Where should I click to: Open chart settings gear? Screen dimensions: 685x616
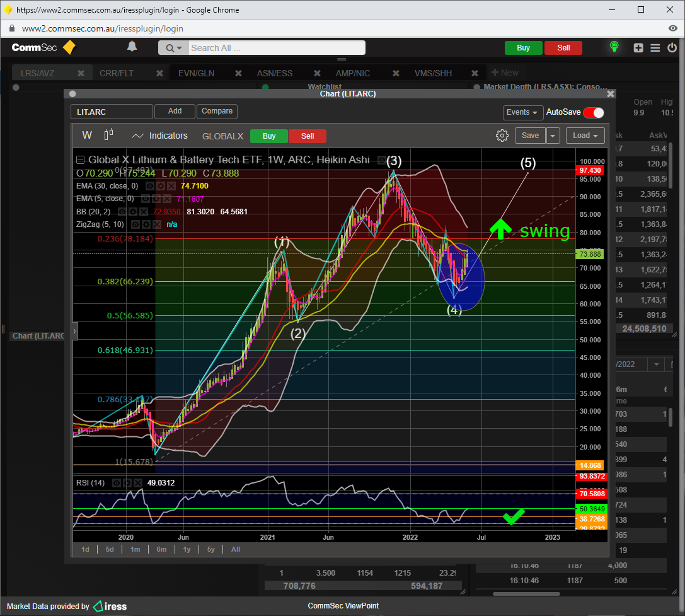coord(502,136)
